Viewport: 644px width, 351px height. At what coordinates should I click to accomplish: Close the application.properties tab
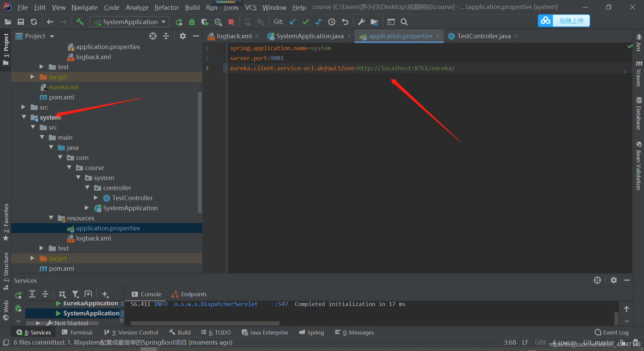pos(438,36)
